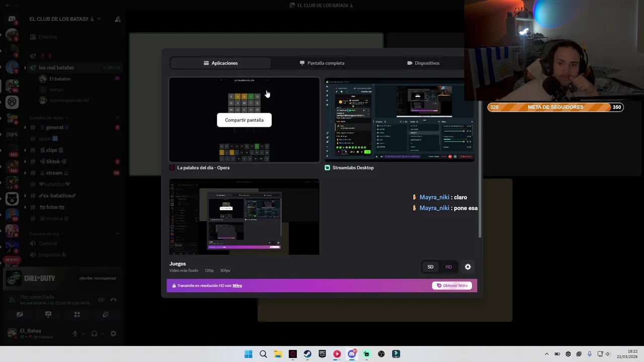Click the Obtener Nitro button
Viewport: 644px width, 362px height.
[452, 286]
